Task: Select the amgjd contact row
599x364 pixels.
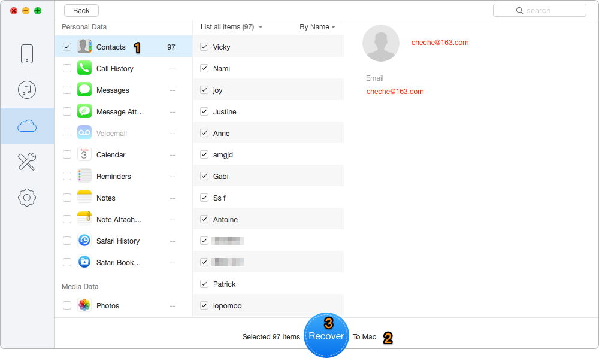Action: (268, 154)
